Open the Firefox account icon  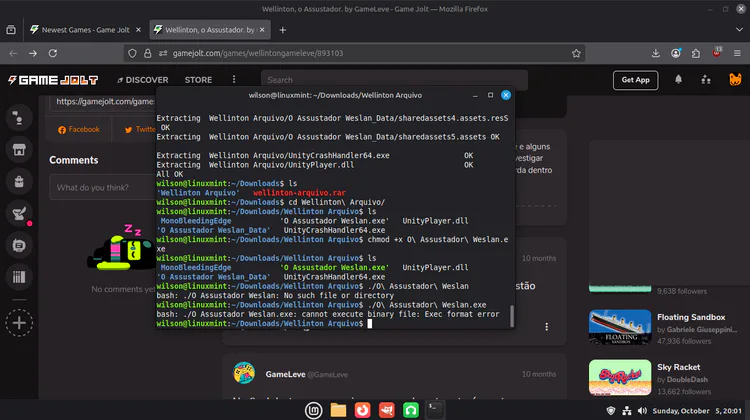click(675, 54)
